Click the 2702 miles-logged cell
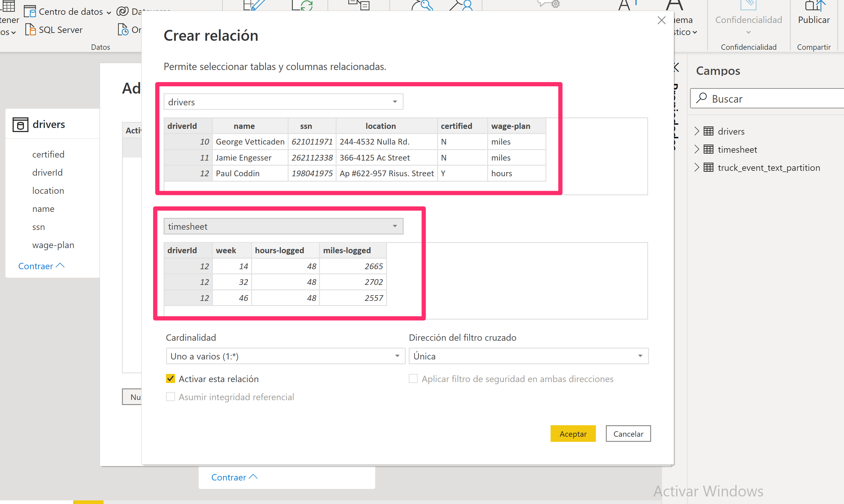The height and width of the screenshot is (504, 844). click(353, 282)
